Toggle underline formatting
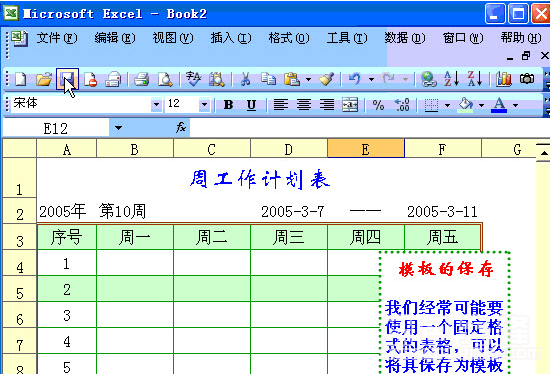 click(x=251, y=105)
